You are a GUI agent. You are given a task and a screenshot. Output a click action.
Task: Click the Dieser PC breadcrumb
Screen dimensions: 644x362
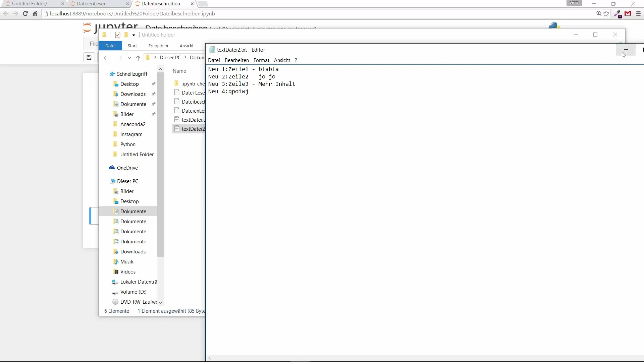click(170, 58)
